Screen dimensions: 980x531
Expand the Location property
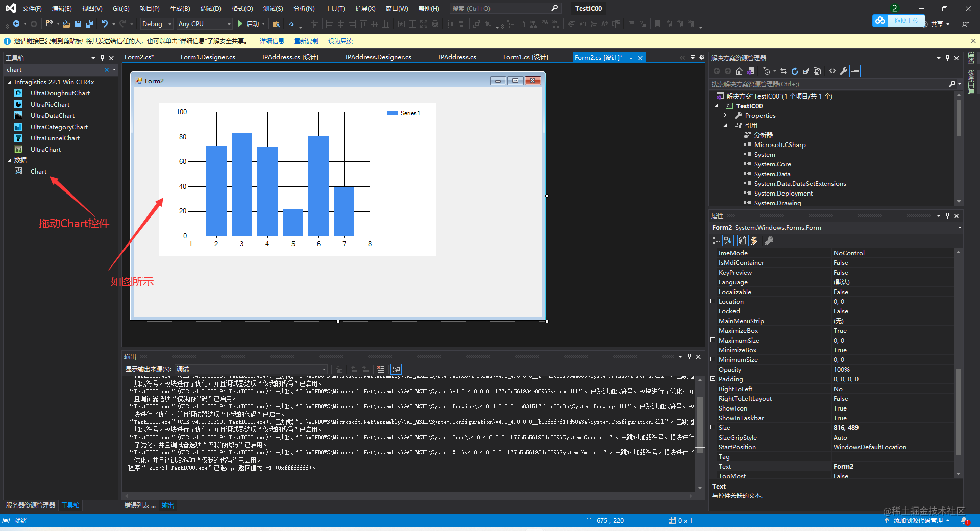[x=713, y=301]
